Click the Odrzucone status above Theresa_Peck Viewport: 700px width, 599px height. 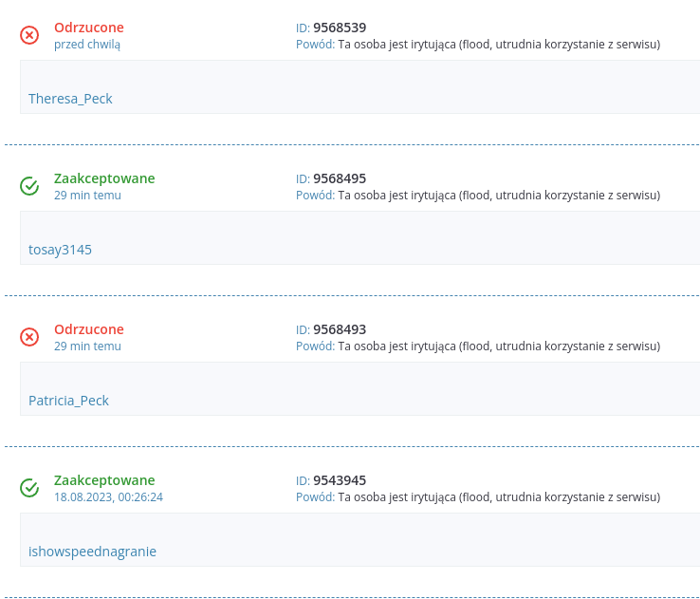pos(89,28)
